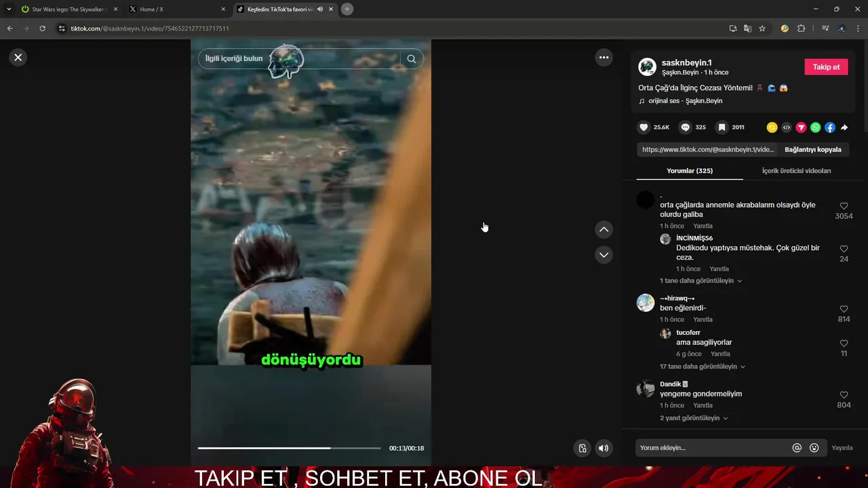Open 'orijinal ses - Şaşkın.Beyin' sound link
Image resolution: width=868 pixels, height=488 pixels.
coord(685,101)
